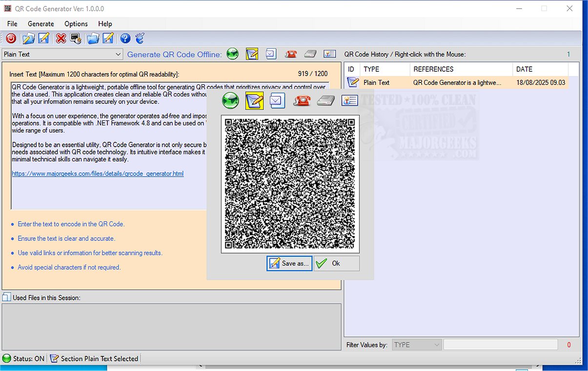
Task: Click the pencil note icon left of the help icon
Action: tap(108, 39)
